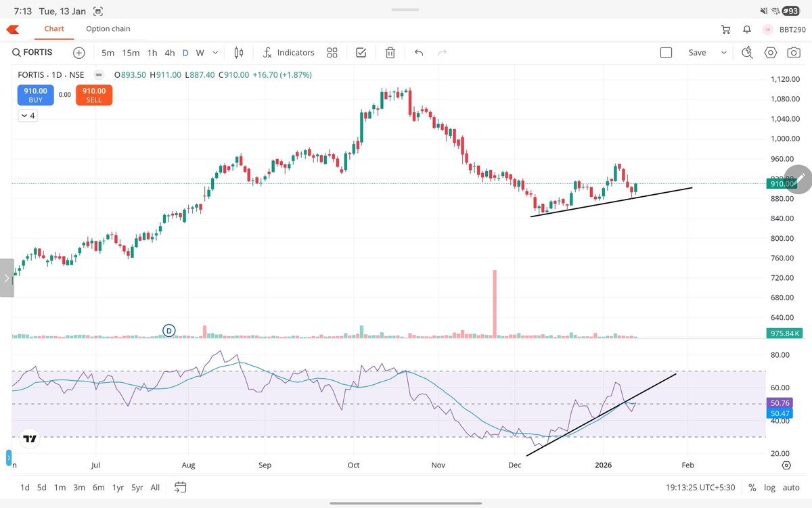The image size is (812, 508).
Task: Set range to All
Action: tap(155, 487)
